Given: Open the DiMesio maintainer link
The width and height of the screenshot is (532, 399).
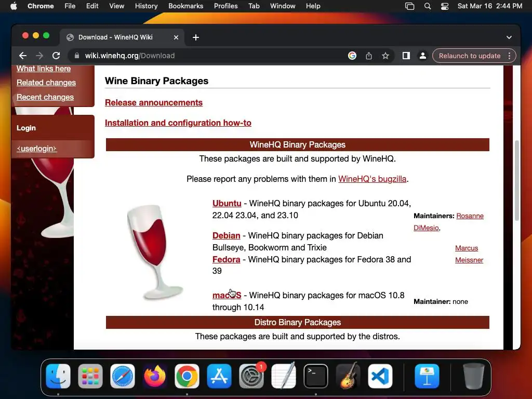Looking at the screenshot, I should pos(426,228).
